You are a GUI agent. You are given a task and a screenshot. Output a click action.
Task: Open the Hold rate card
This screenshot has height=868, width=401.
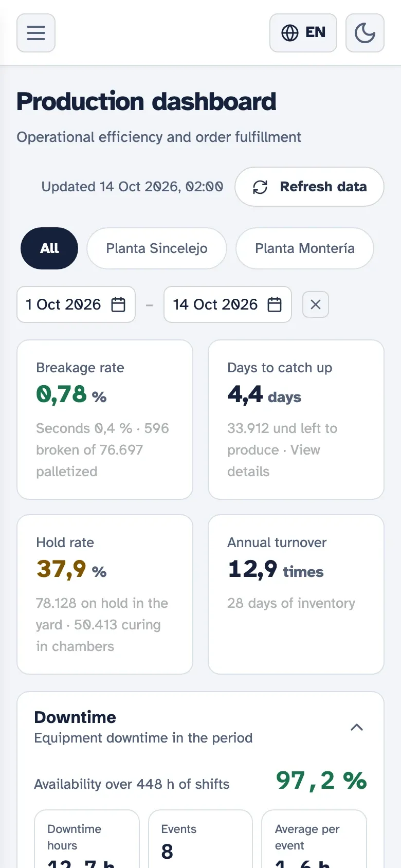105,594
